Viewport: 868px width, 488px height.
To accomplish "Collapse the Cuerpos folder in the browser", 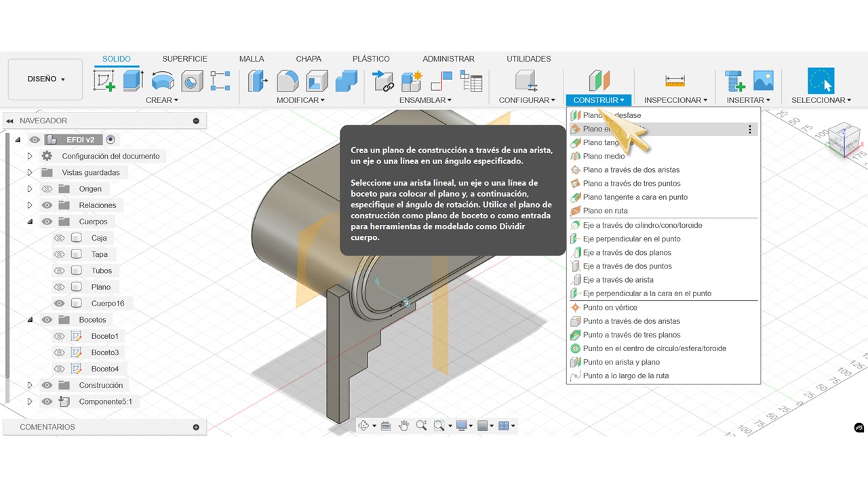I will [x=30, y=222].
